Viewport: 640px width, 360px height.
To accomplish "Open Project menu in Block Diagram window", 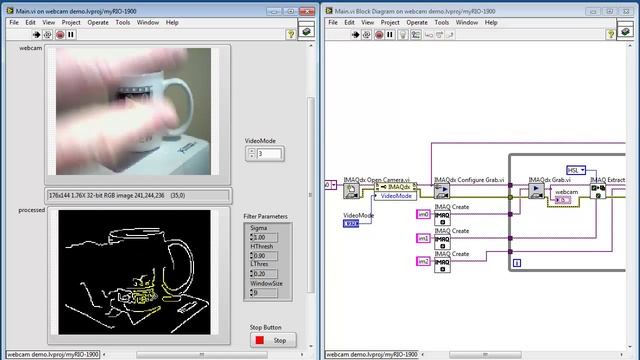I will (390, 22).
